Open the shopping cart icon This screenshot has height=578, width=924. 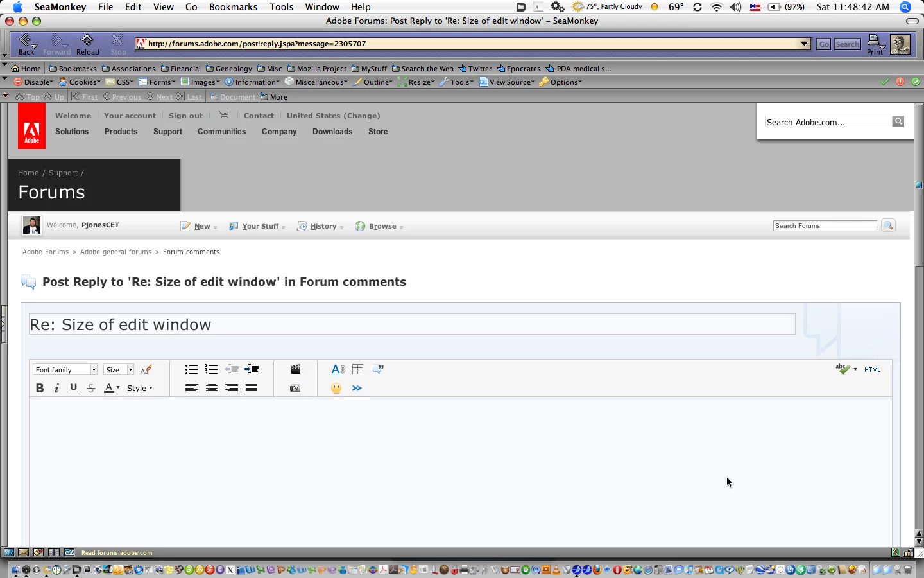click(x=223, y=115)
